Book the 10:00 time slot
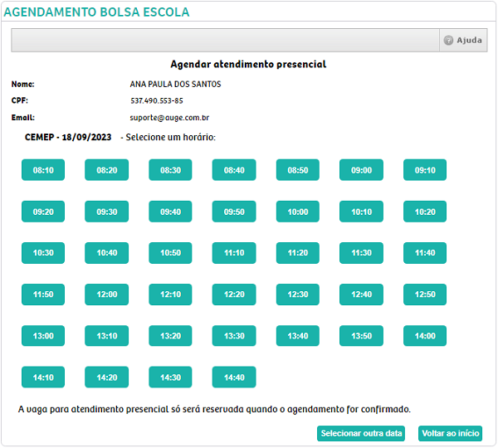The height and width of the screenshot is (448, 498). tap(298, 212)
